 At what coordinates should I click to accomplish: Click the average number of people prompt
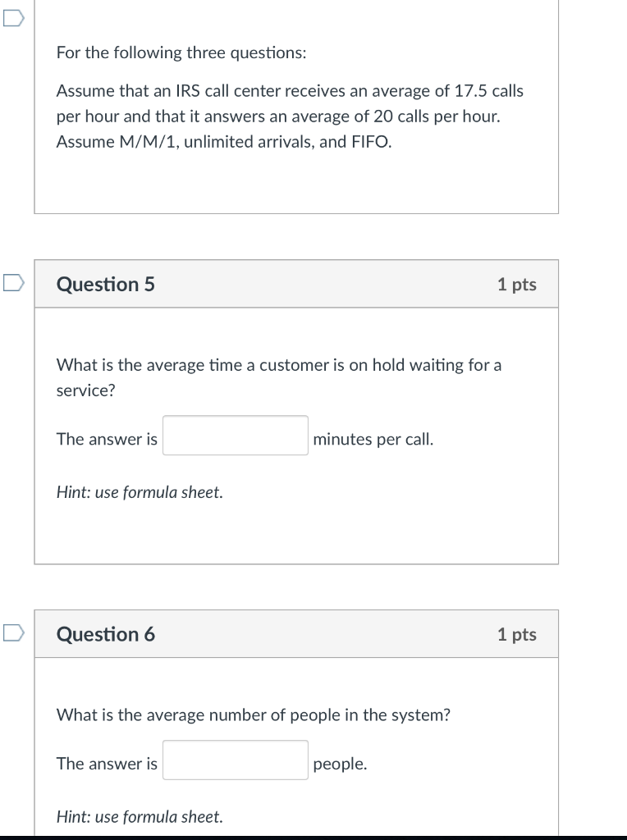254,714
